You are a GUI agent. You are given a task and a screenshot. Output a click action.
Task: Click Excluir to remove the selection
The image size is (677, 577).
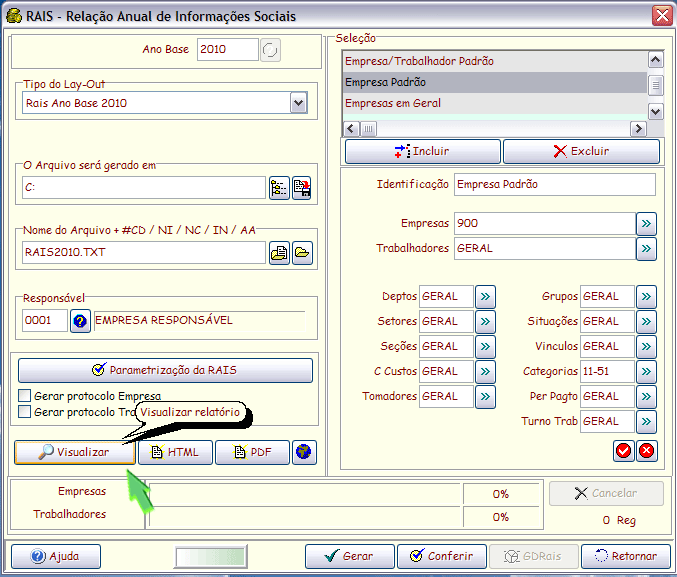pos(581,151)
